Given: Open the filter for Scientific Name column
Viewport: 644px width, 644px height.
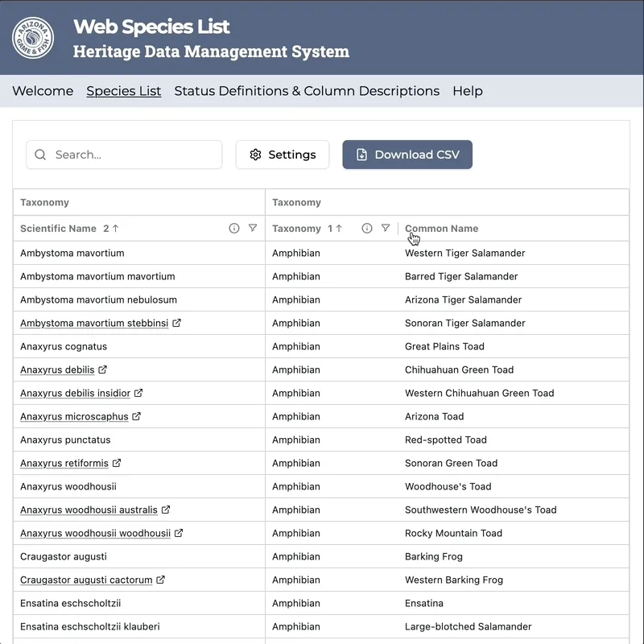Looking at the screenshot, I should coord(253,228).
